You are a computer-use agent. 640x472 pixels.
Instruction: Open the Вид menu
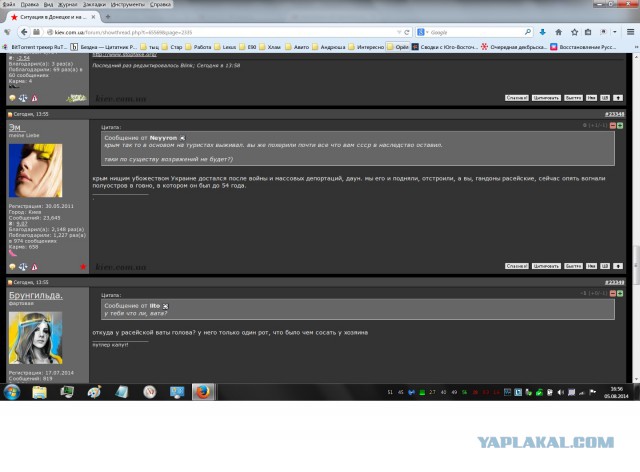click(48, 4)
